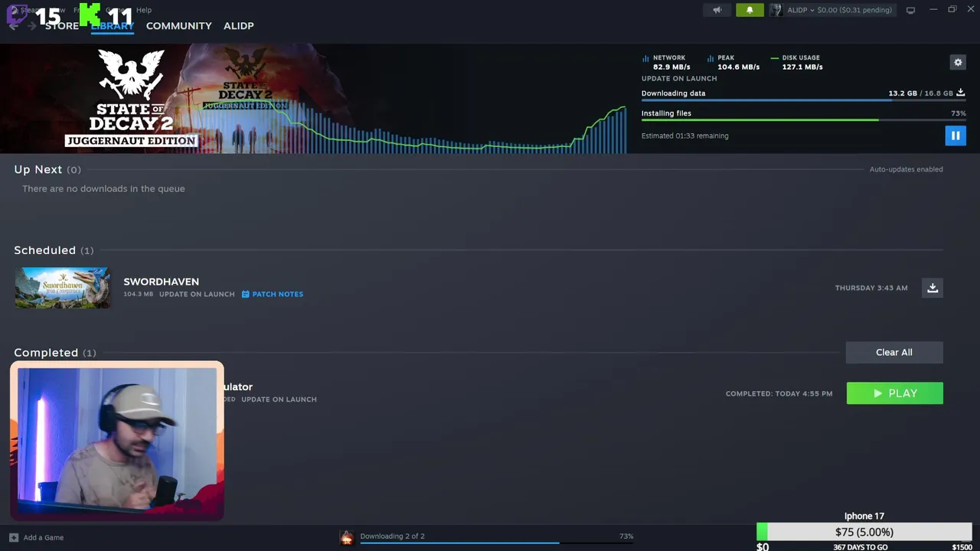Open the COMMUNITY tab
The height and width of the screenshot is (551, 980).
pos(178,25)
